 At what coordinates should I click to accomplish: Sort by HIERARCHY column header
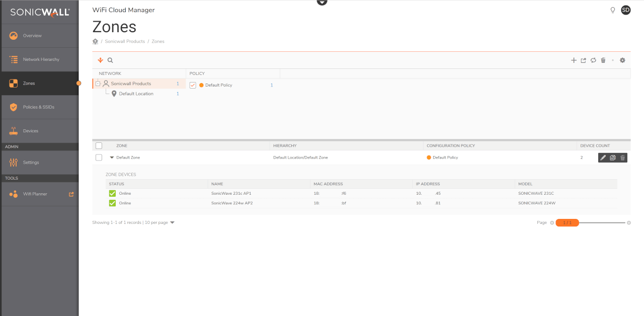tap(285, 146)
